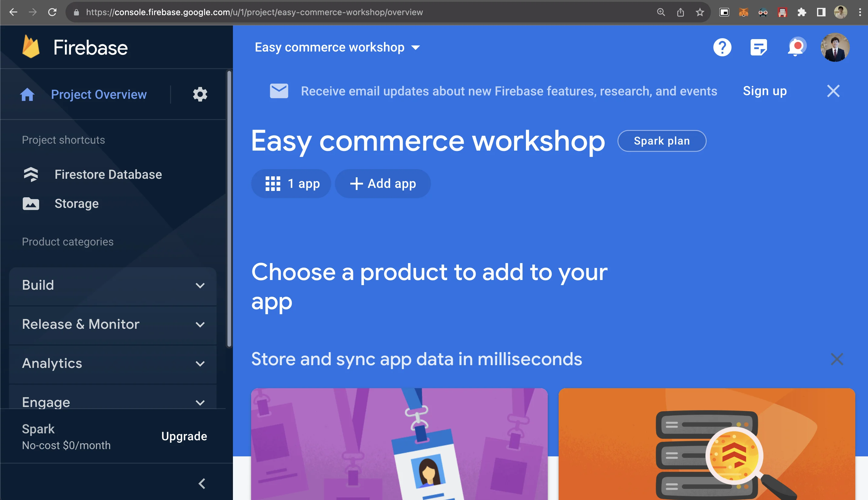This screenshot has width=868, height=500.
Task: Click the browser back arrow
Action: coord(13,12)
